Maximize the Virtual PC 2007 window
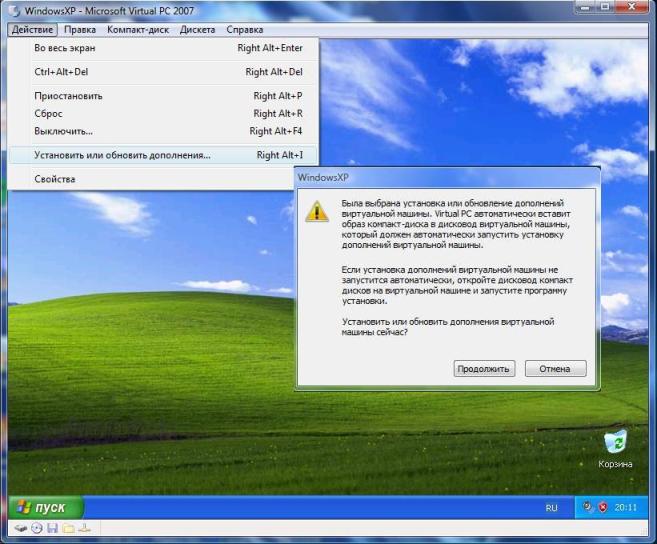Viewport: 657px width, 544px height. pos(605,6)
